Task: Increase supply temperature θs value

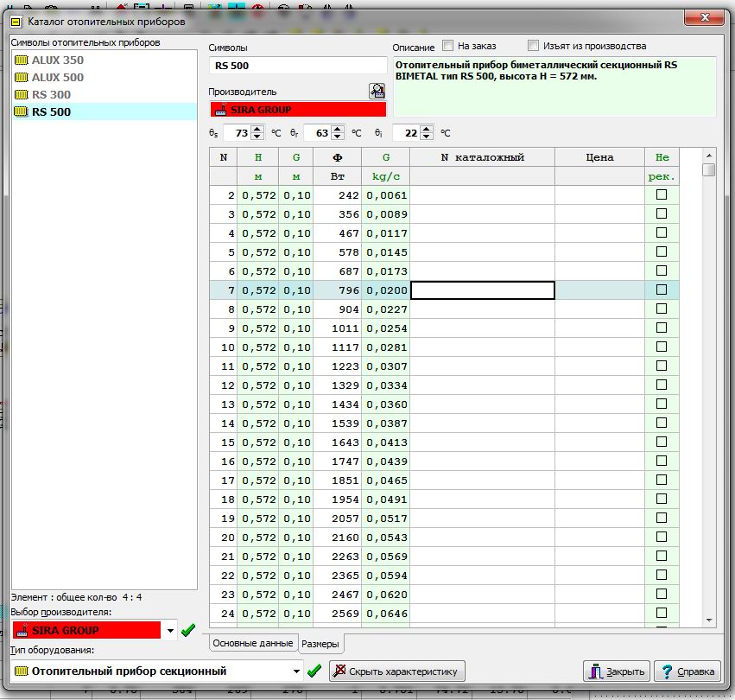Action: pyautogui.click(x=257, y=130)
